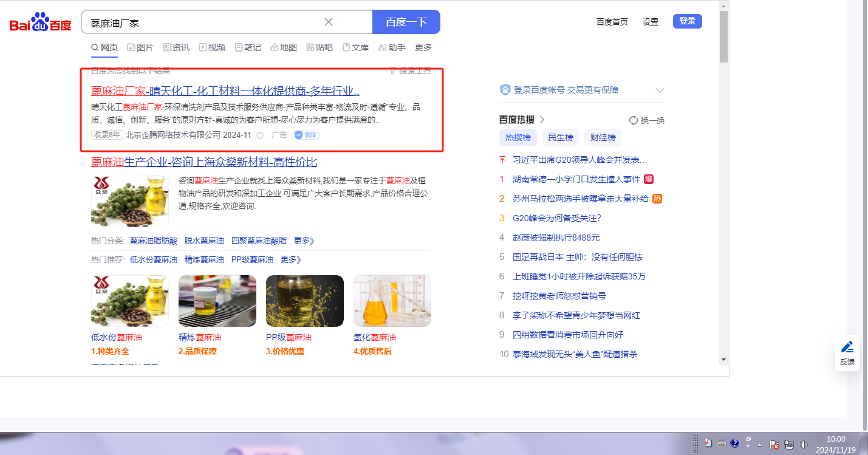868x455 pixels.
Task: Click the blue 登录 button
Action: click(688, 21)
